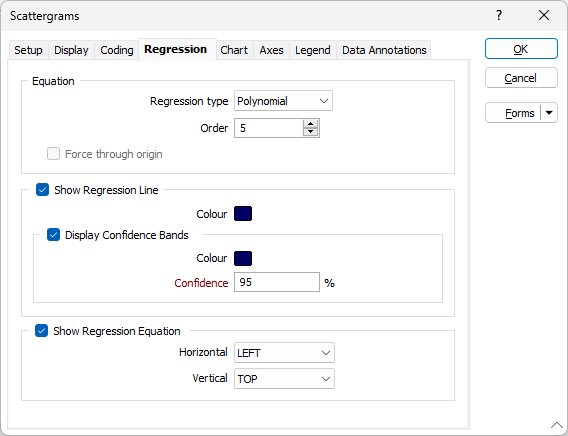Expand the Vertical position dropdown
The image size is (568, 436).
tap(284, 378)
